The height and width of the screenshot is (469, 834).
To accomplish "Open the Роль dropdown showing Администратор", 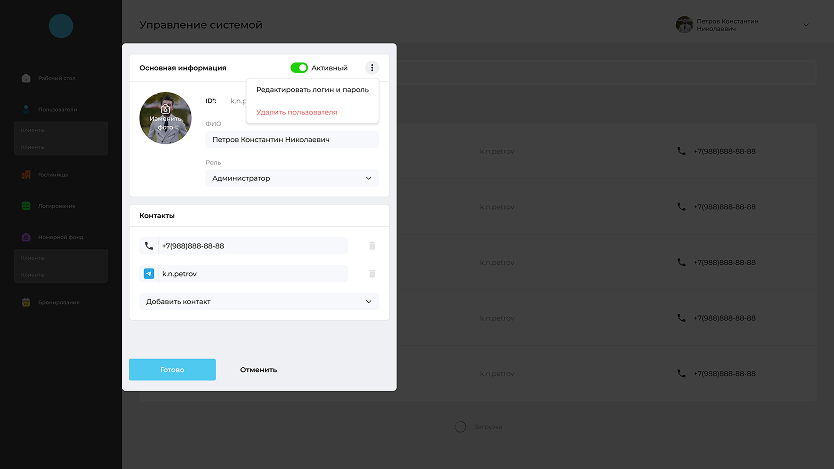I will [292, 178].
